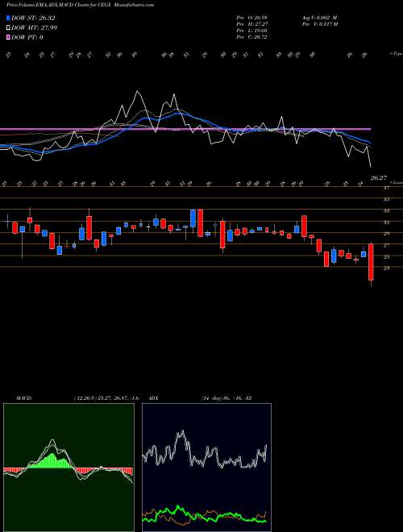The image size is (403, 532).
Task: Click the MACD panel title
Action: pyautogui.click(x=24, y=398)
